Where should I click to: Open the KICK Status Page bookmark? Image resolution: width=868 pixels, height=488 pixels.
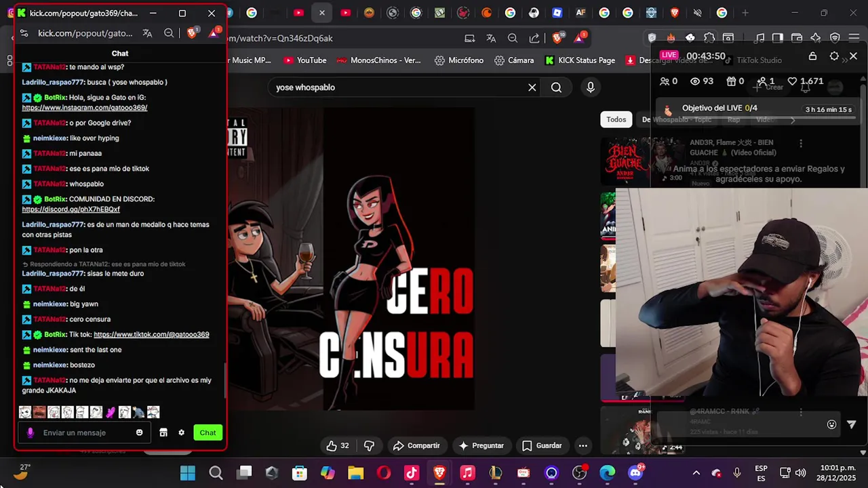[580, 60]
